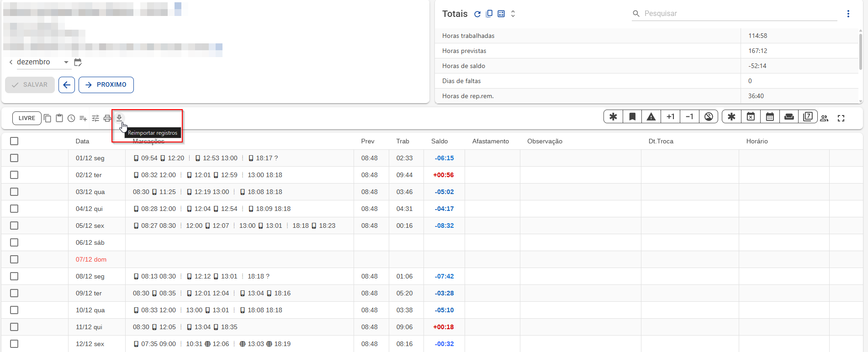Click the +1 filter button

click(670, 117)
